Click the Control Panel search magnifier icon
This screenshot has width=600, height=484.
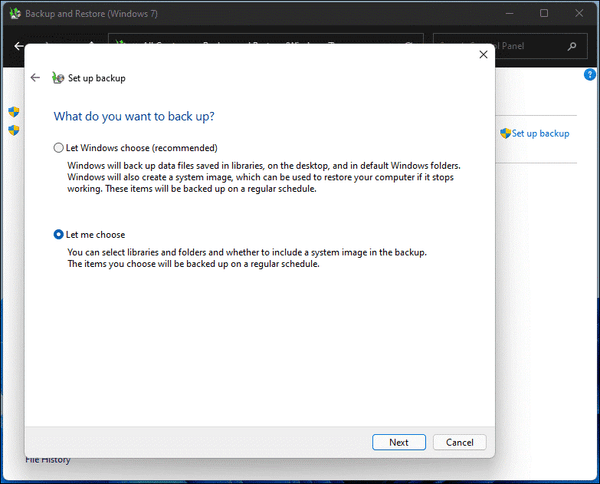[572, 46]
